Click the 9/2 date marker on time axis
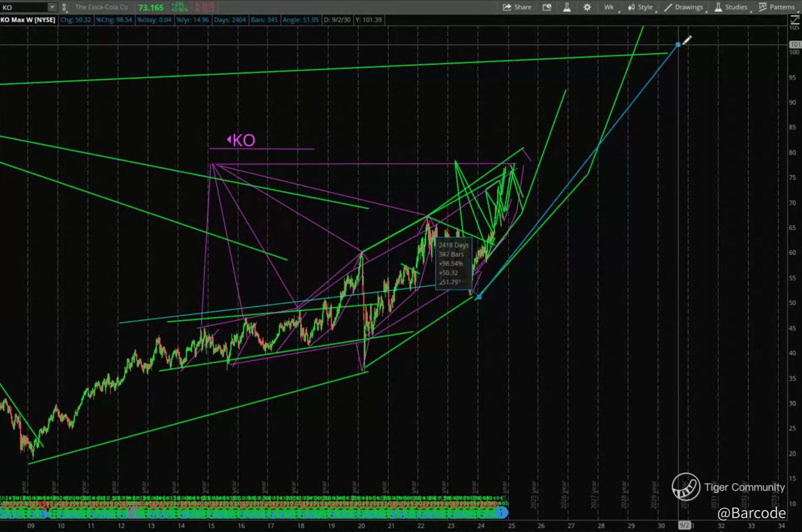802x532 pixels. tap(684, 525)
